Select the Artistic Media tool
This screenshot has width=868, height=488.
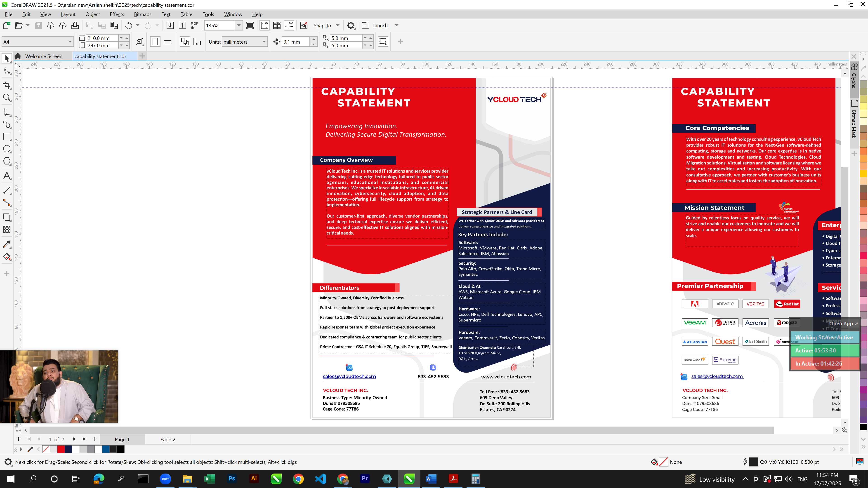click(x=7, y=124)
